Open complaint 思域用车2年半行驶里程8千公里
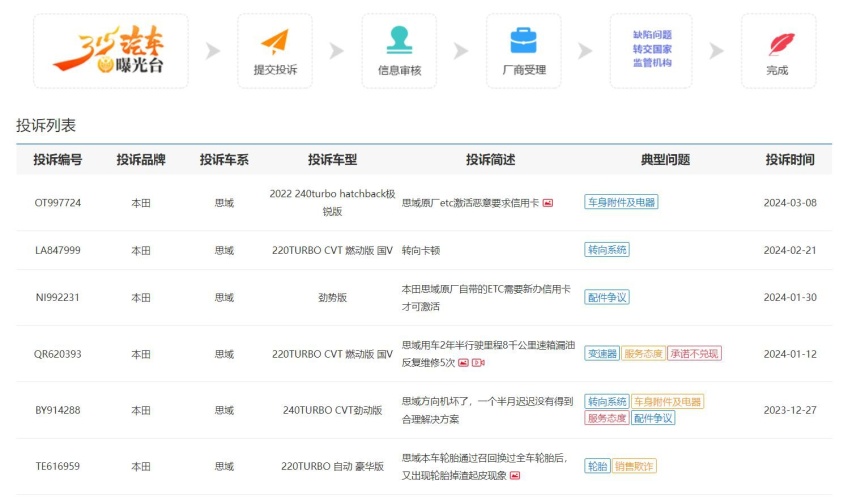This screenshot has height=497, width=852. 488,354
